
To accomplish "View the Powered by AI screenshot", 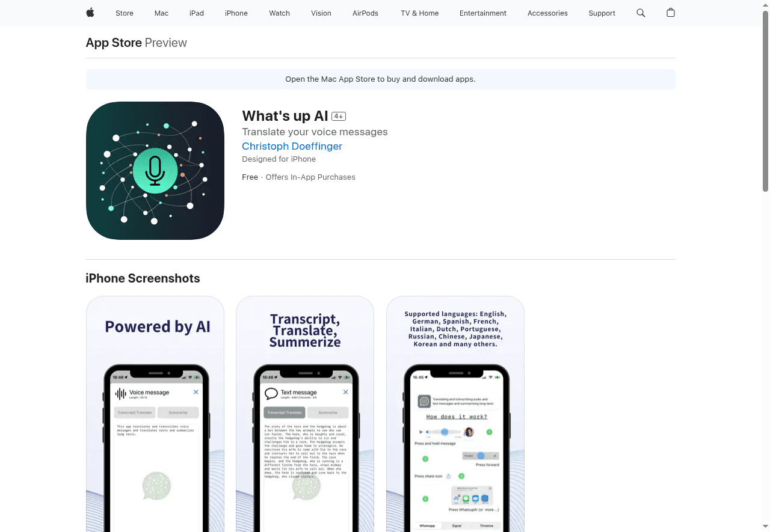I will click(x=155, y=414).
